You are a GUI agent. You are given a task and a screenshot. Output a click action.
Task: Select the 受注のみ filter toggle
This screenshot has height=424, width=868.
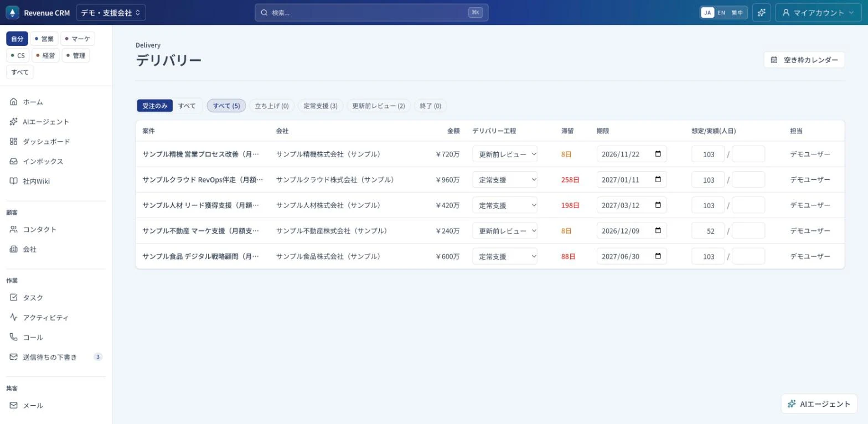pos(155,106)
